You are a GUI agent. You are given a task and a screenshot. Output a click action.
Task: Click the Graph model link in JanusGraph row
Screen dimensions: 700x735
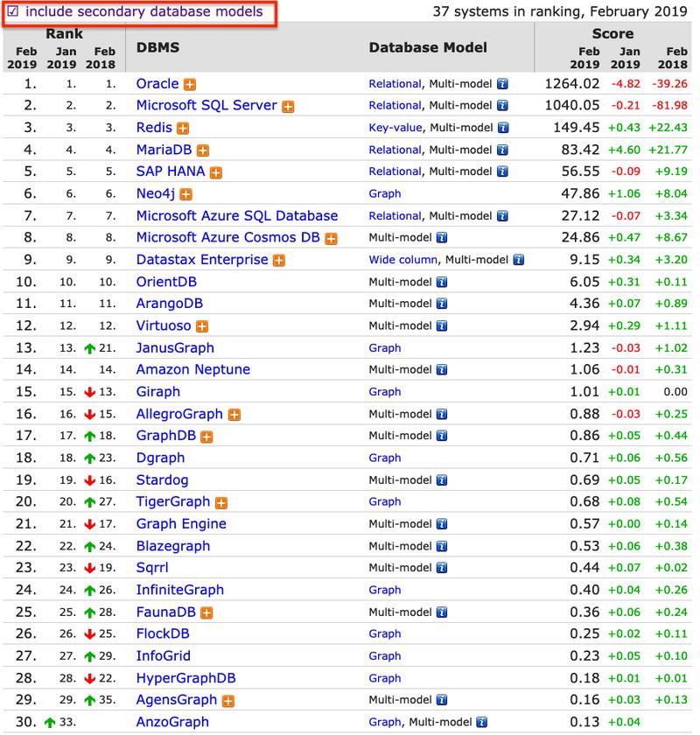385,348
